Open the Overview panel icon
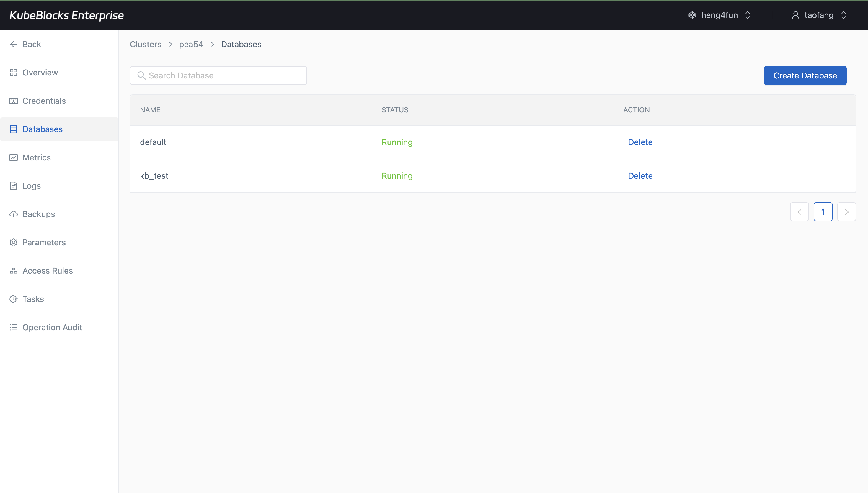 click(14, 73)
